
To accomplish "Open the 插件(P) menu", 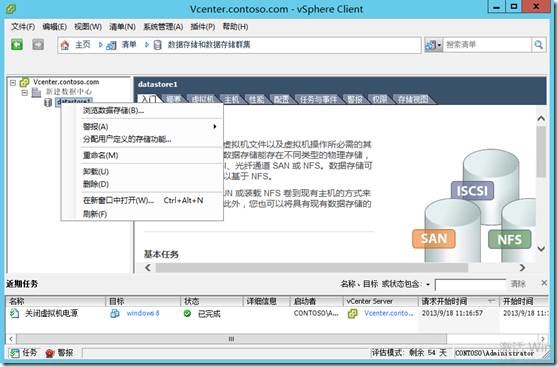I will point(202,27).
